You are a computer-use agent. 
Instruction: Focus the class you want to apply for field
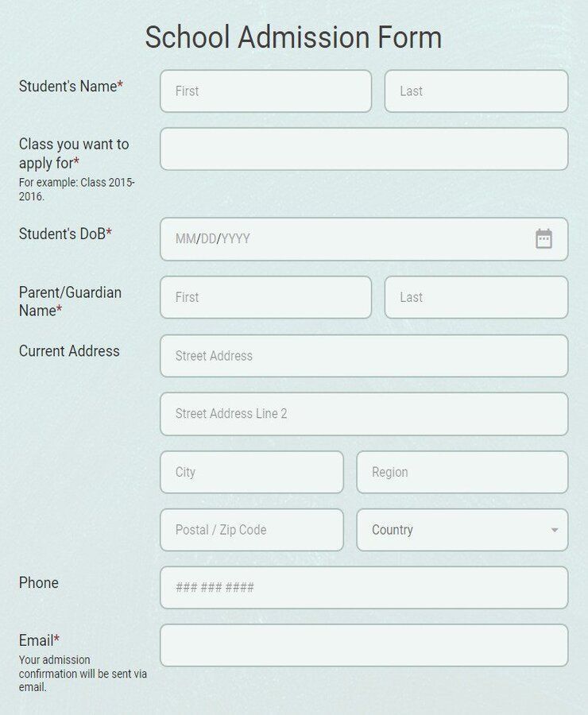click(x=364, y=149)
